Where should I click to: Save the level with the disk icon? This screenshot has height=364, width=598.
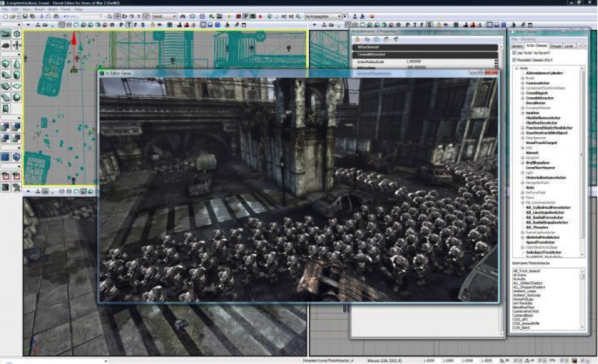pyautogui.click(x=25, y=17)
